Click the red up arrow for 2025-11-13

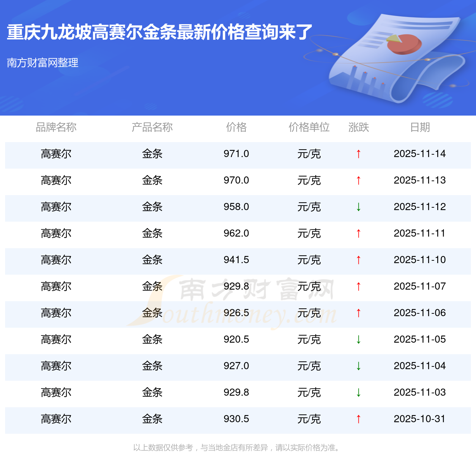pos(358,181)
